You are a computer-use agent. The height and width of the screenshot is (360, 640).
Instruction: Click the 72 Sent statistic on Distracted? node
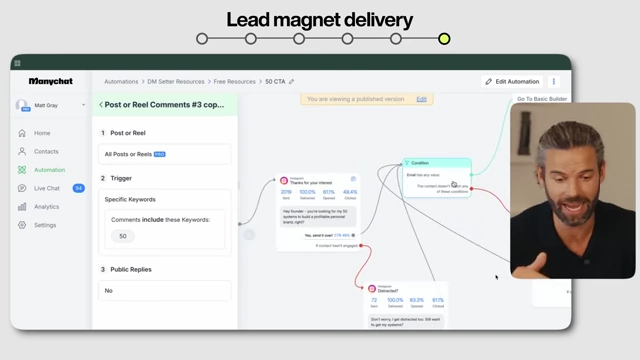pyautogui.click(x=374, y=302)
